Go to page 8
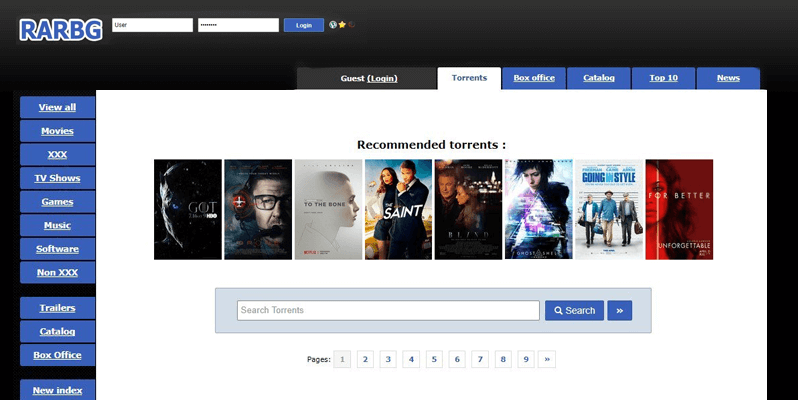 pyautogui.click(x=503, y=359)
